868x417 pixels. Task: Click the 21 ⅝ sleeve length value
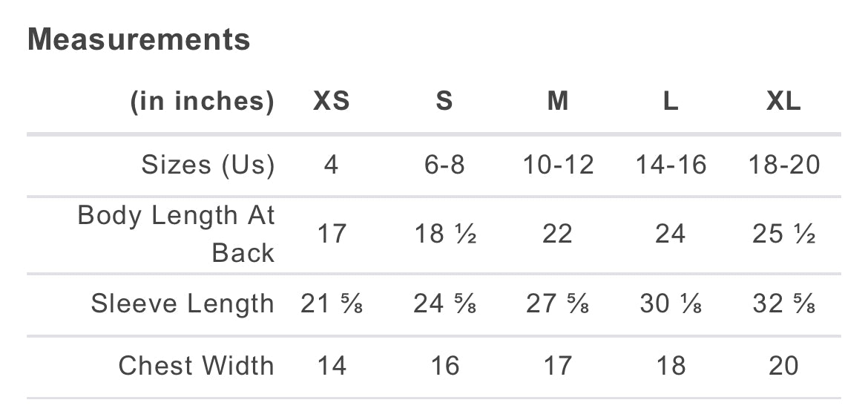[332, 303]
